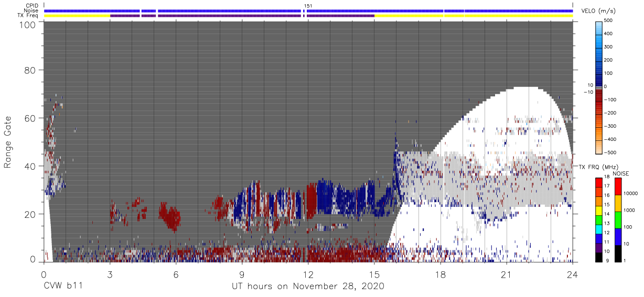The width and height of the screenshot is (644, 297).
Task: Click the 'Noise' row label at top-left
Action: [30, 10]
